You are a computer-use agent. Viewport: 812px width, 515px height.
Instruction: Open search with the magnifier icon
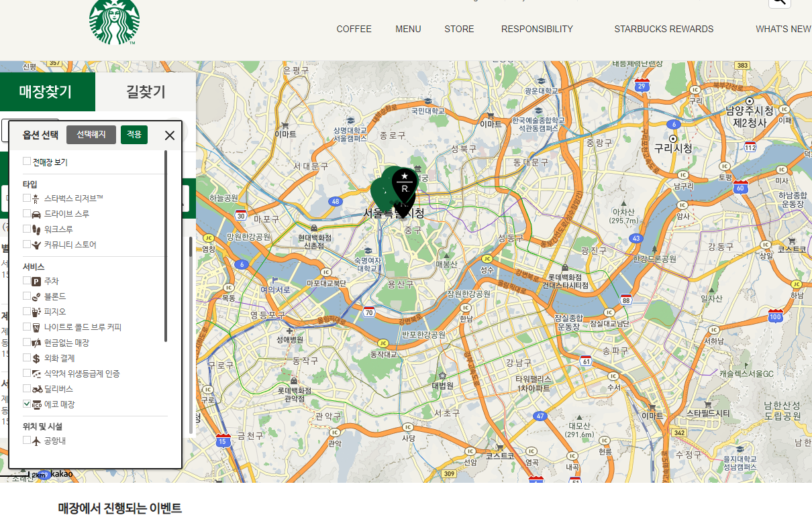pyautogui.click(x=779, y=2)
